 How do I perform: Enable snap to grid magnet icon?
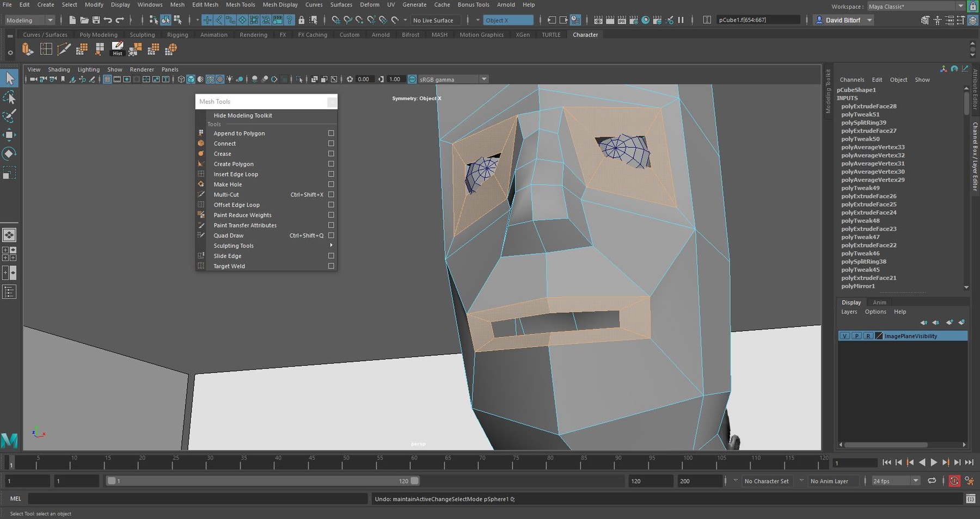point(334,20)
